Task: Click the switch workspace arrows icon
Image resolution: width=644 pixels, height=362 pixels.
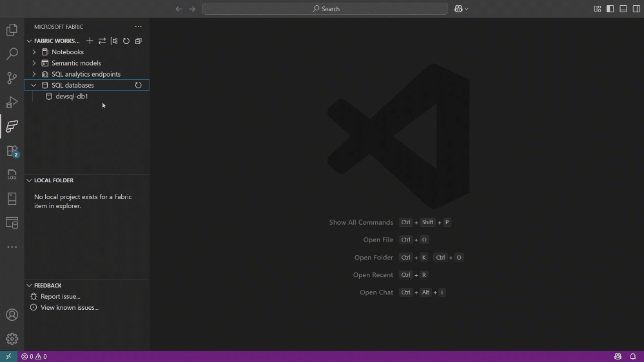Action: tap(102, 41)
